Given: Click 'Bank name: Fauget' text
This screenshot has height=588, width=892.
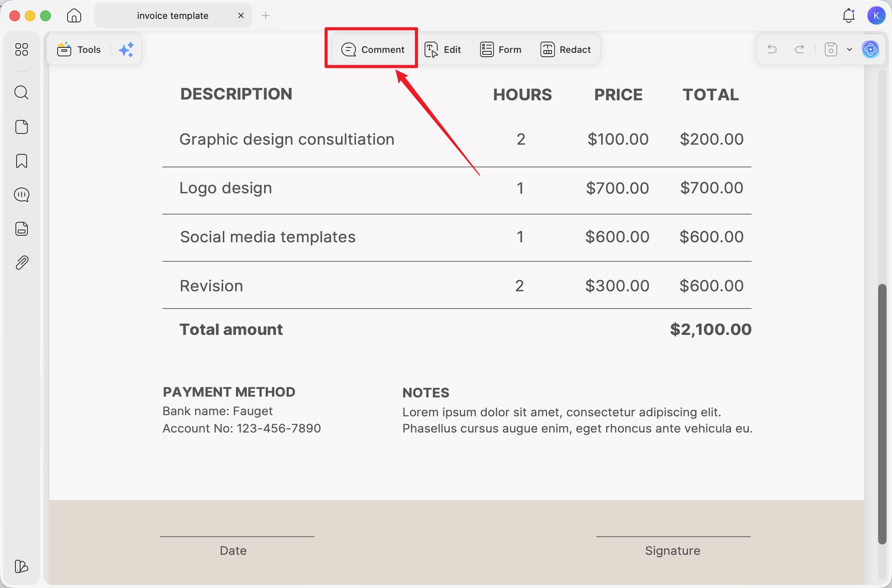Looking at the screenshot, I should [217, 411].
